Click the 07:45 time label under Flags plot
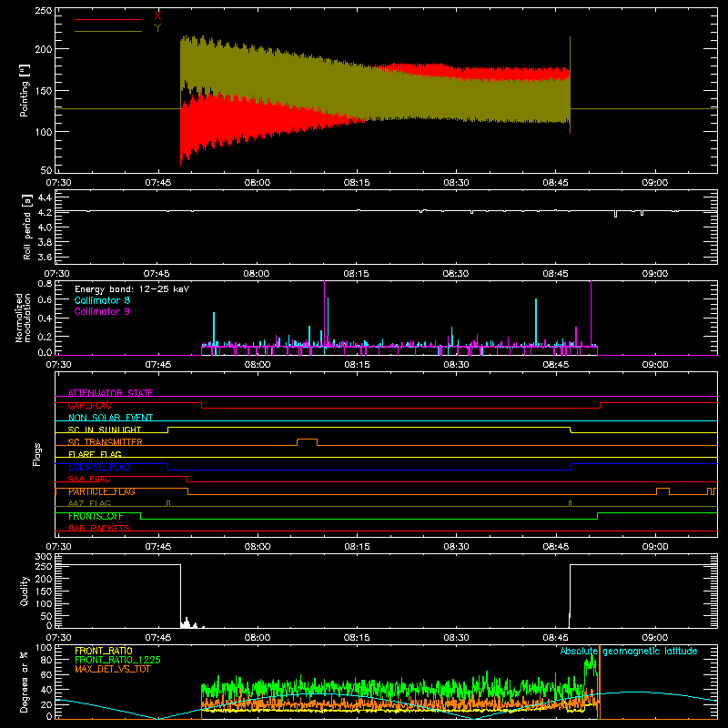Screen dimensions: 728x728 (158, 547)
